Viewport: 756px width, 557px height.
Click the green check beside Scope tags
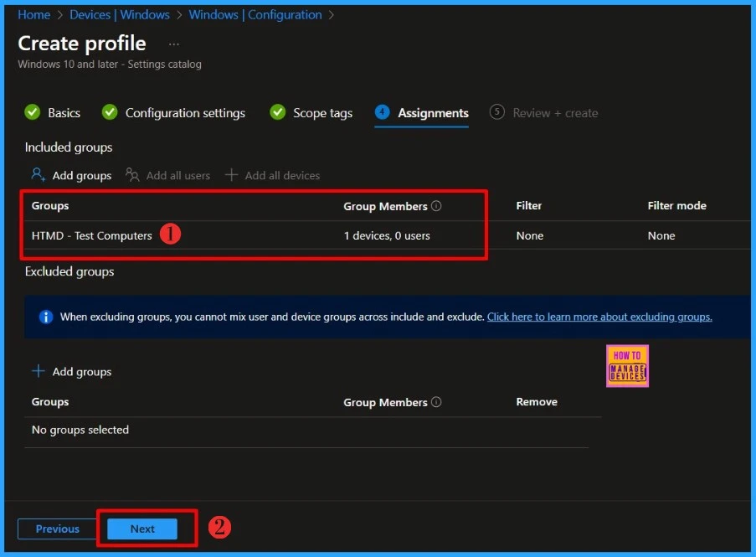[277, 112]
